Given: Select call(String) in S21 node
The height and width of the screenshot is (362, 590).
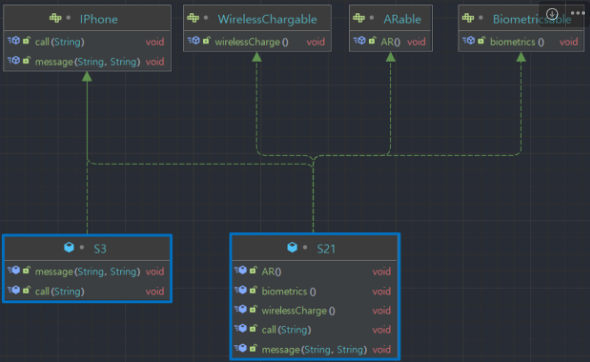Looking at the screenshot, I should click(286, 330).
